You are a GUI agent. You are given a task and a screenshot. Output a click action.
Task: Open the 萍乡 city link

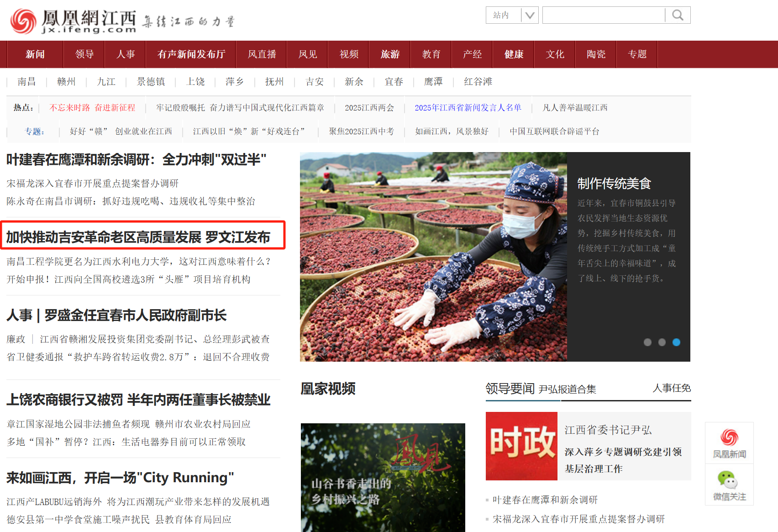(x=235, y=82)
